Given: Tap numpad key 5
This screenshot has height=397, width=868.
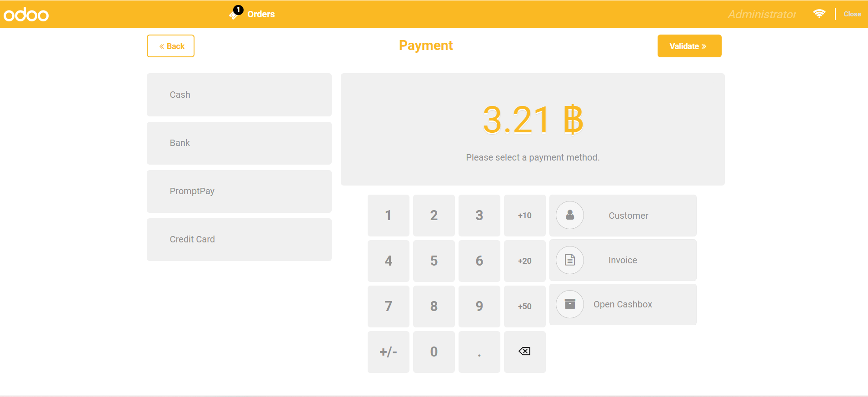Looking at the screenshot, I should click(434, 261).
